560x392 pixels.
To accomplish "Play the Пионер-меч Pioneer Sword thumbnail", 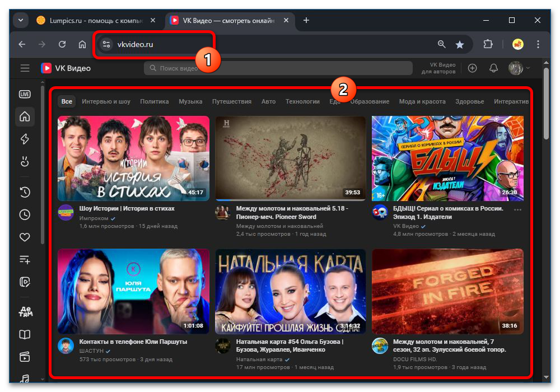I will 290,158.
